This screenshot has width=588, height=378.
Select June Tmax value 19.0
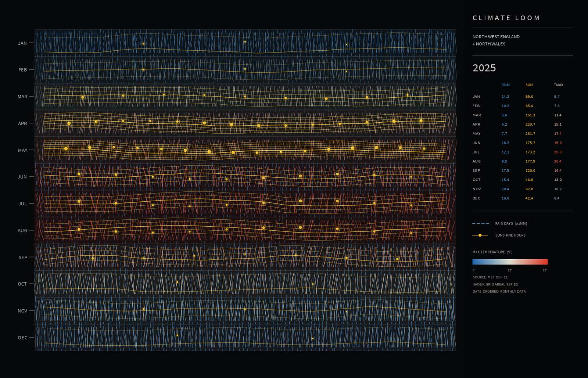[x=557, y=143]
